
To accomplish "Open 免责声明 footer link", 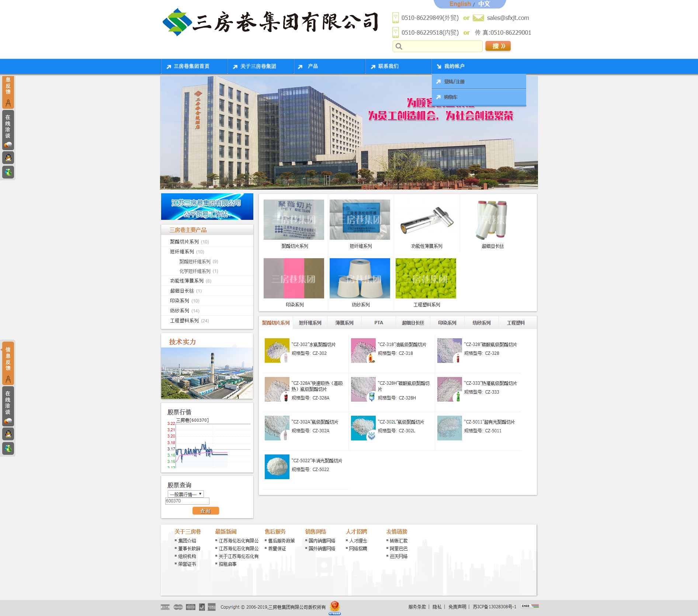I will 457,607.
